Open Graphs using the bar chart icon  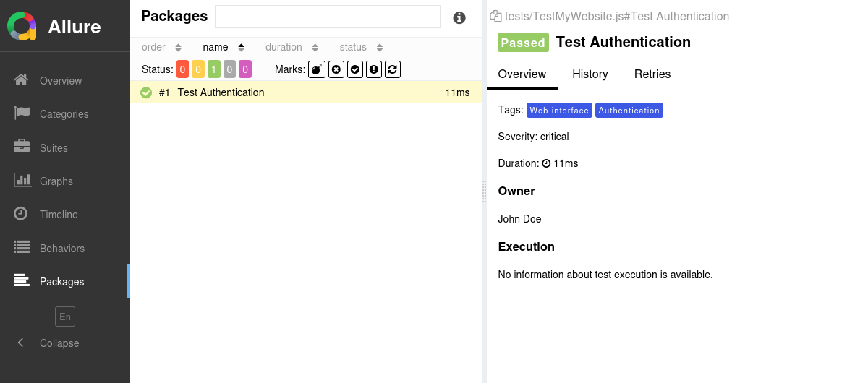tap(22, 181)
